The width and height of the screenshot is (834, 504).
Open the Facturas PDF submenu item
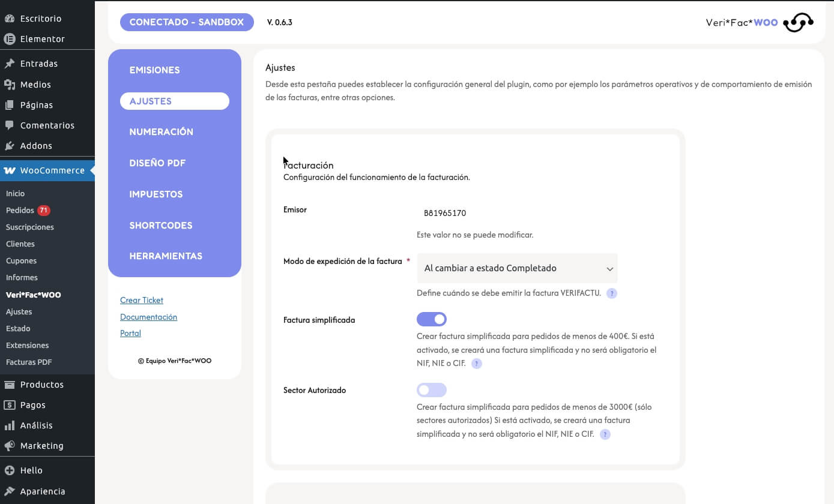[x=29, y=362]
